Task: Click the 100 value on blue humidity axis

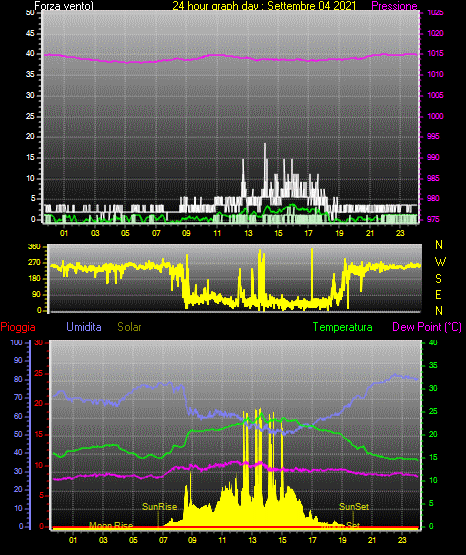Action: 17,342
